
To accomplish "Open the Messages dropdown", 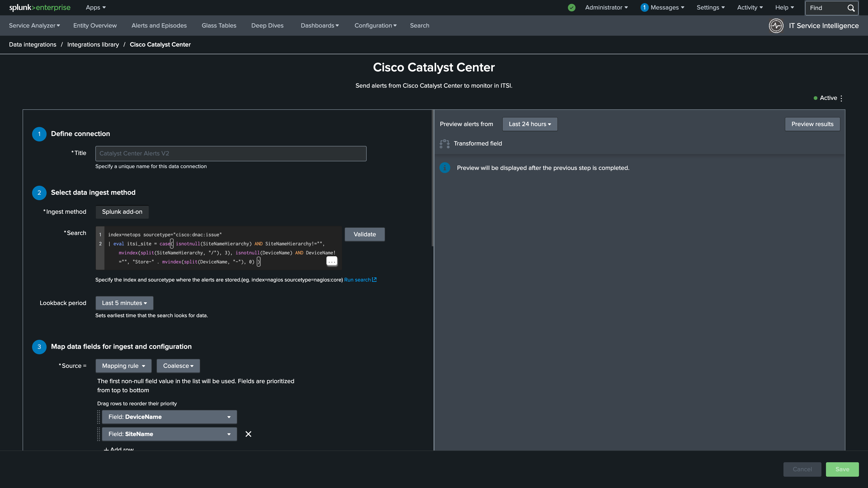I will pos(668,7).
